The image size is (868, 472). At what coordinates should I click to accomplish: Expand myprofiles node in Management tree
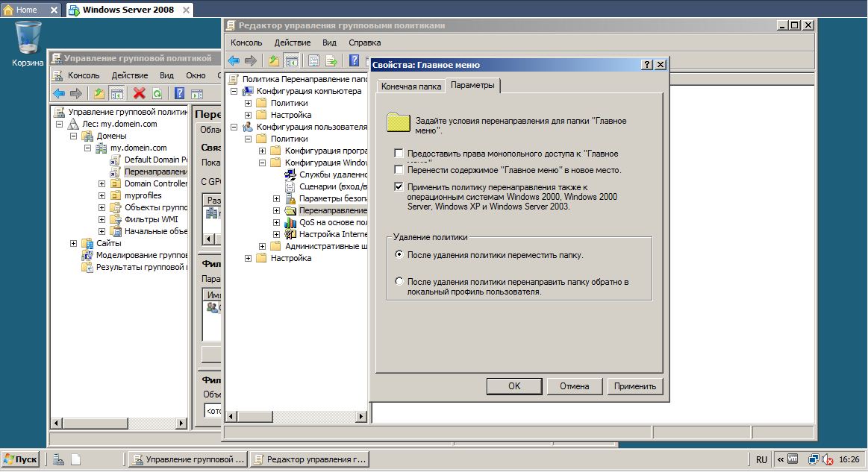pos(102,196)
